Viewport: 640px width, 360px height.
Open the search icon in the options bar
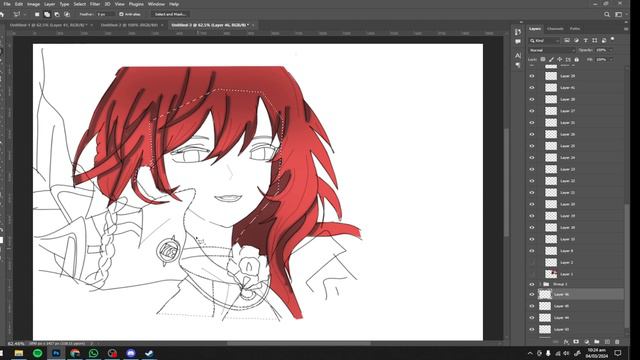(607, 14)
